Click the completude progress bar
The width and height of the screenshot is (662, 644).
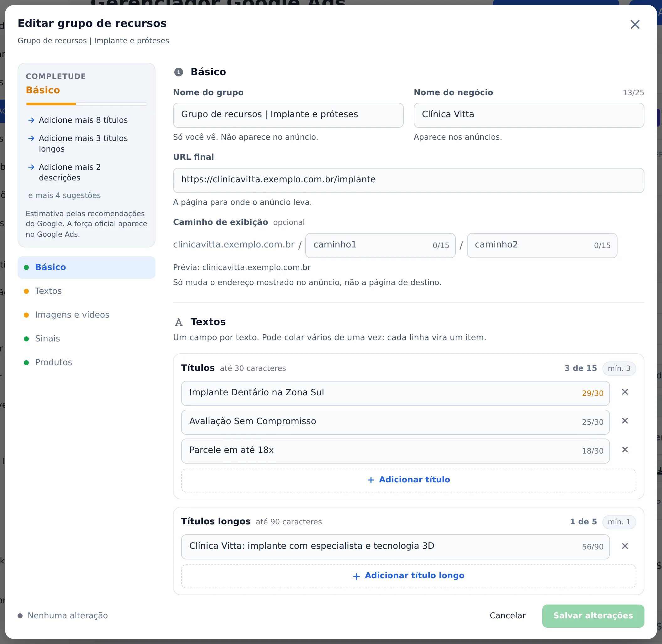[86, 104]
